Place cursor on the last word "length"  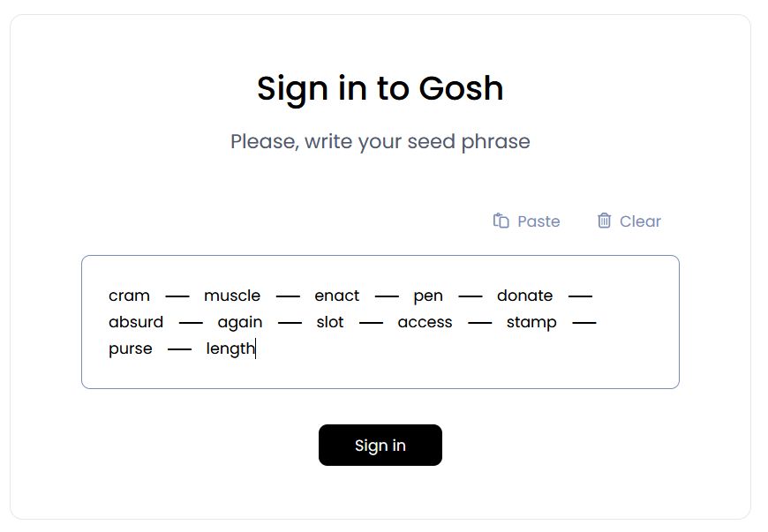click(x=230, y=348)
